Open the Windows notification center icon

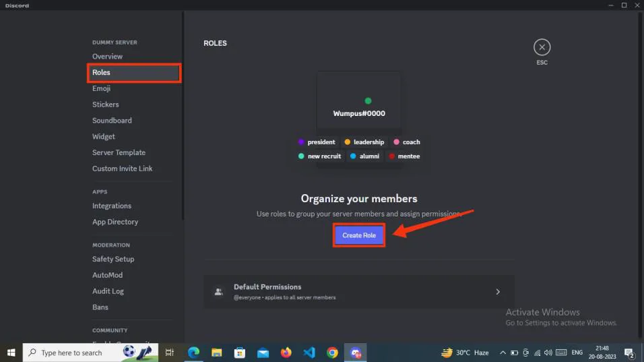(x=629, y=353)
